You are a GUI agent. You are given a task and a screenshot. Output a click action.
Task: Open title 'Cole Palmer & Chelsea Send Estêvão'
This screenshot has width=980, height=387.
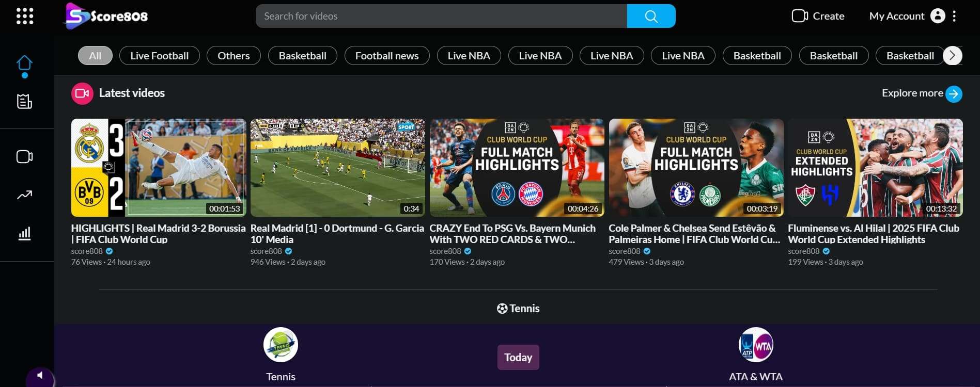694,234
